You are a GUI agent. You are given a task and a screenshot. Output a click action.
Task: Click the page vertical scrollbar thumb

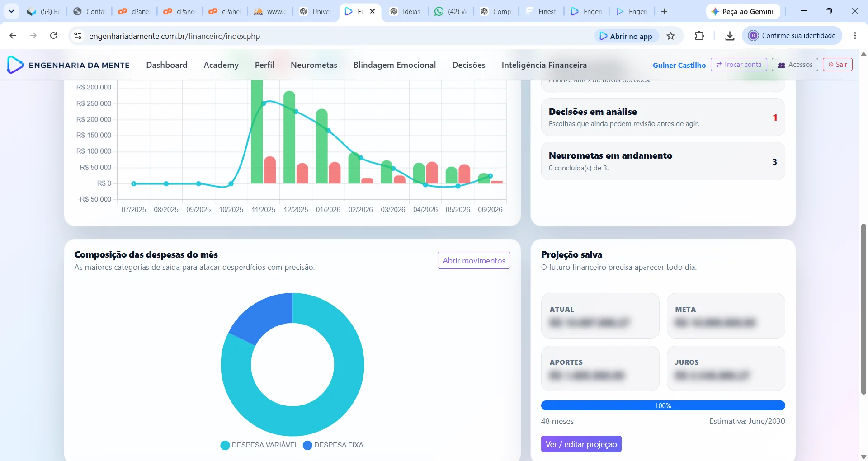pyautogui.click(x=863, y=309)
